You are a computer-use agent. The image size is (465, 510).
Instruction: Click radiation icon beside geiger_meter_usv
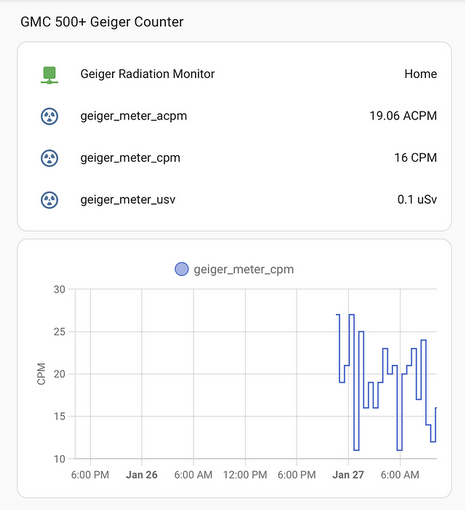tap(49, 200)
